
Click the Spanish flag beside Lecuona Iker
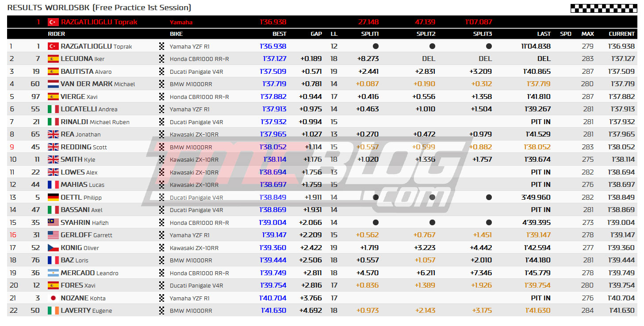pos(53,59)
